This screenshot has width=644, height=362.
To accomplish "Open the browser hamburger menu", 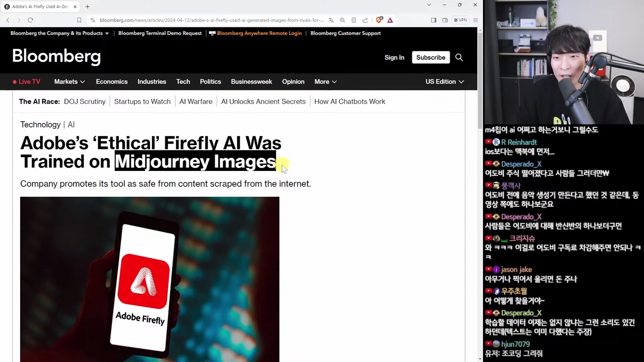I will 475,20.
